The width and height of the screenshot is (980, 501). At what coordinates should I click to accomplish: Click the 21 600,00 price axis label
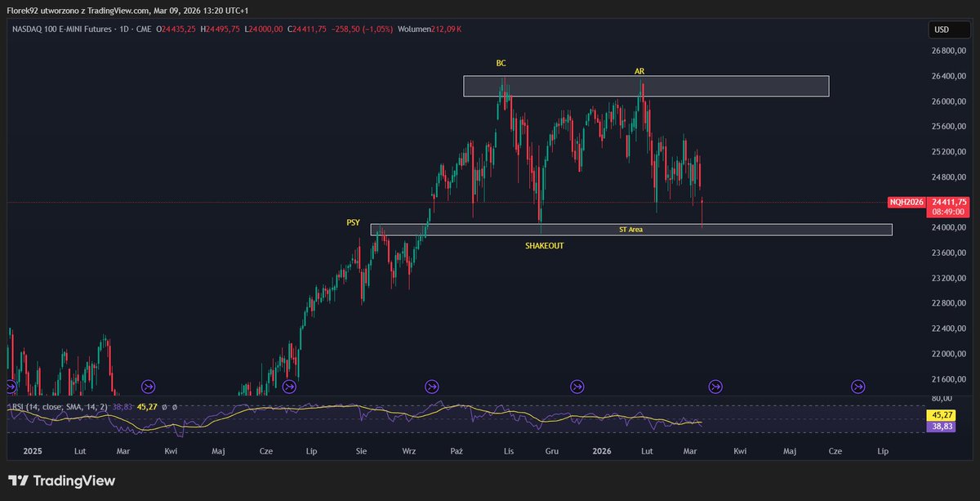point(949,379)
